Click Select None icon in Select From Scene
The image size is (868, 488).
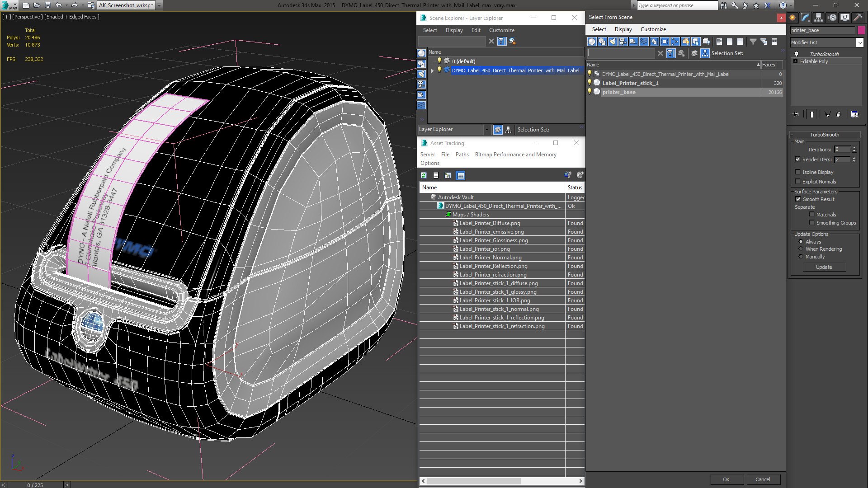[730, 42]
